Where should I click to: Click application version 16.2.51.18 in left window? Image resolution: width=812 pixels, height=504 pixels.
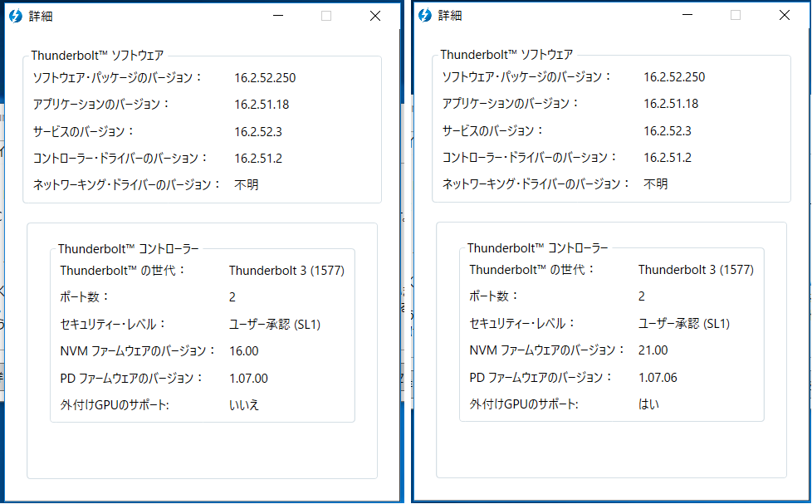pos(262,105)
